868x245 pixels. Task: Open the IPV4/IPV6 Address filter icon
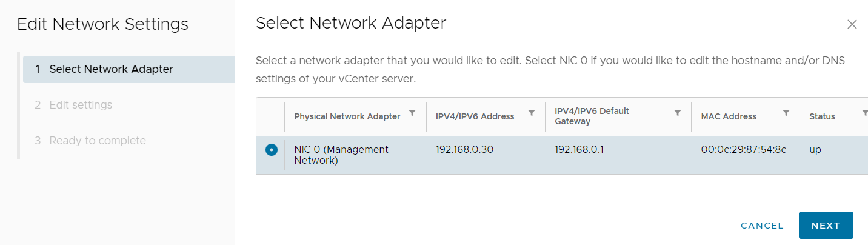point(532,113)
